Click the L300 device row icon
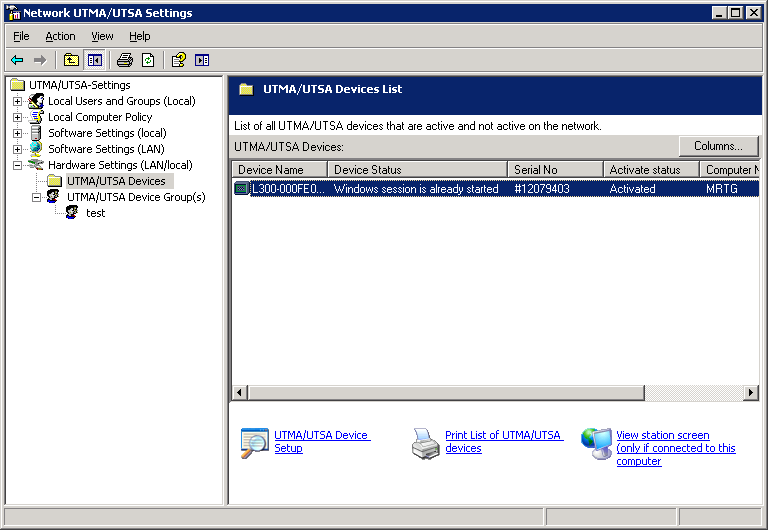The image size is (768, 530). (241, 189)
